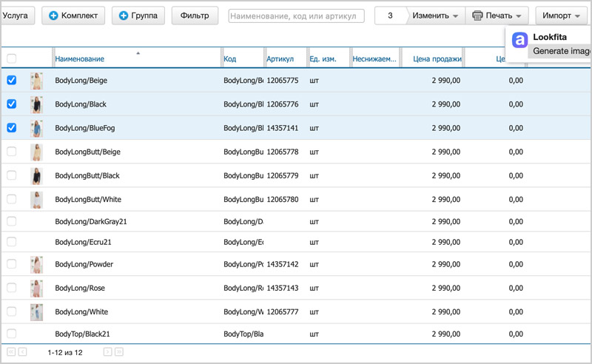The height and width of the screenshot is (364, 592).
Task: Create a new Группа
Action: [138, 16]
